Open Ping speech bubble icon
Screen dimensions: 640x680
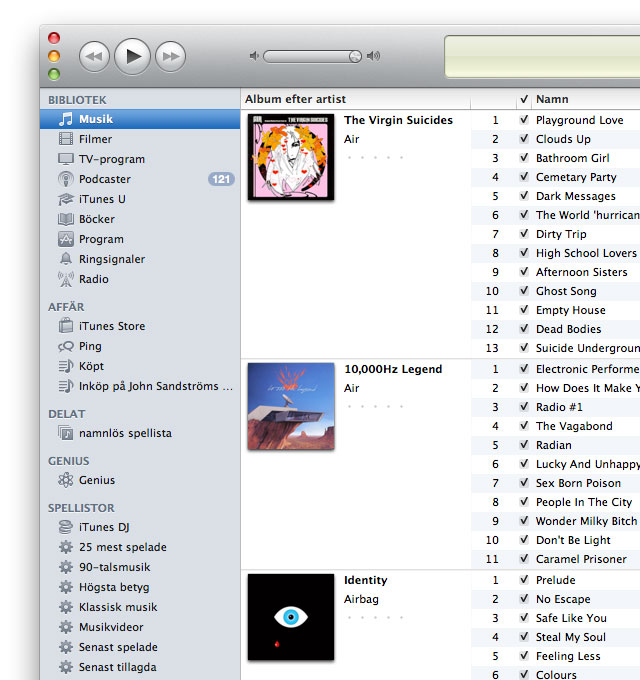pos(65,346)
